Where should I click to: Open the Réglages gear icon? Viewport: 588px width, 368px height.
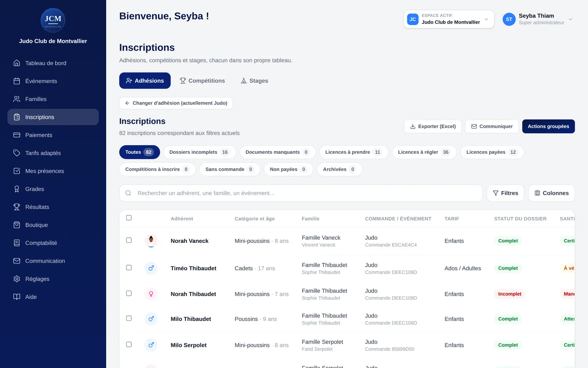tap(16, 279)
